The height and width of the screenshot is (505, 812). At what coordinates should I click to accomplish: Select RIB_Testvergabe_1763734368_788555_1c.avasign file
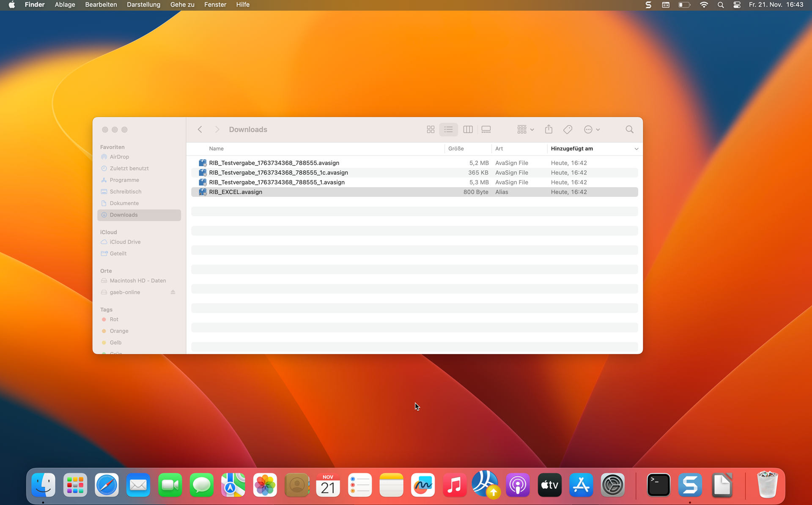tap(414, 173)
